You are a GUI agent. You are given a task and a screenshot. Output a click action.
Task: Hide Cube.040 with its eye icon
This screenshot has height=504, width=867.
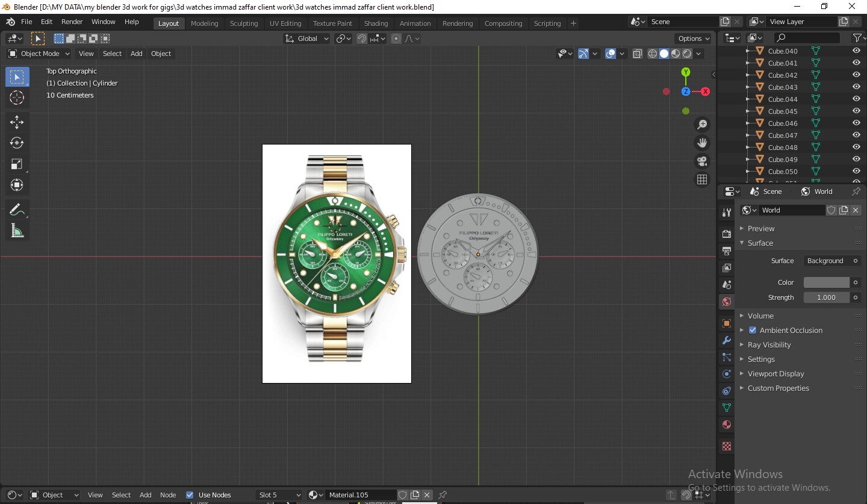coord(856,51)
